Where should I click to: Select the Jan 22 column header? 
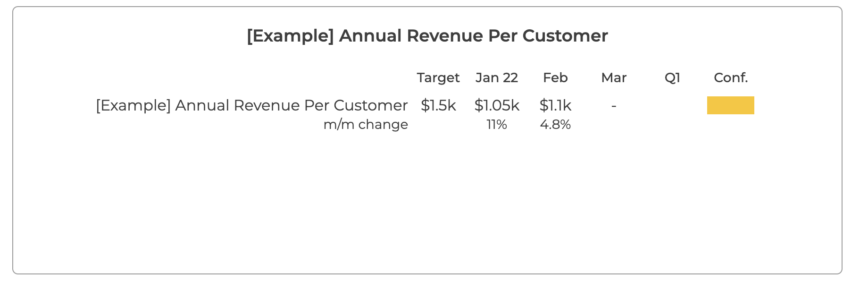point(497,77)
